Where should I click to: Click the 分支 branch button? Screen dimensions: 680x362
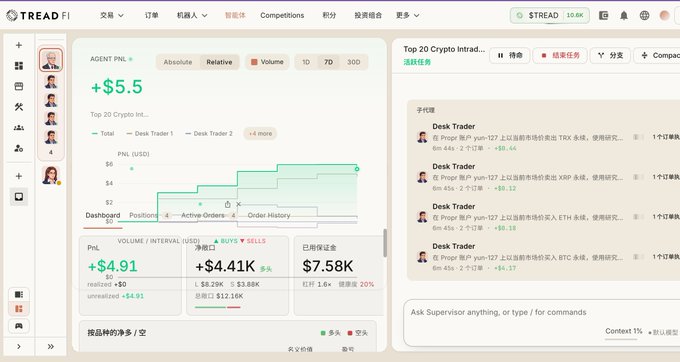point(610,55)
